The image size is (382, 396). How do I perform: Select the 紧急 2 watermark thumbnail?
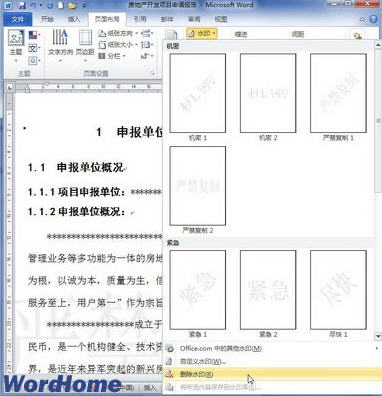(x=268, y=290)
